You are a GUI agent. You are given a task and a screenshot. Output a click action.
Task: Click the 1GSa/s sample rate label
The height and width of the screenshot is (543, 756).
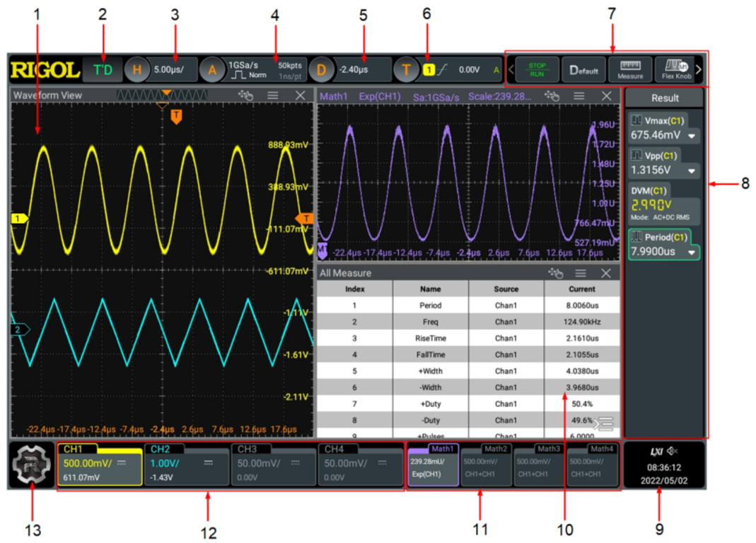(x=243, y=64)
